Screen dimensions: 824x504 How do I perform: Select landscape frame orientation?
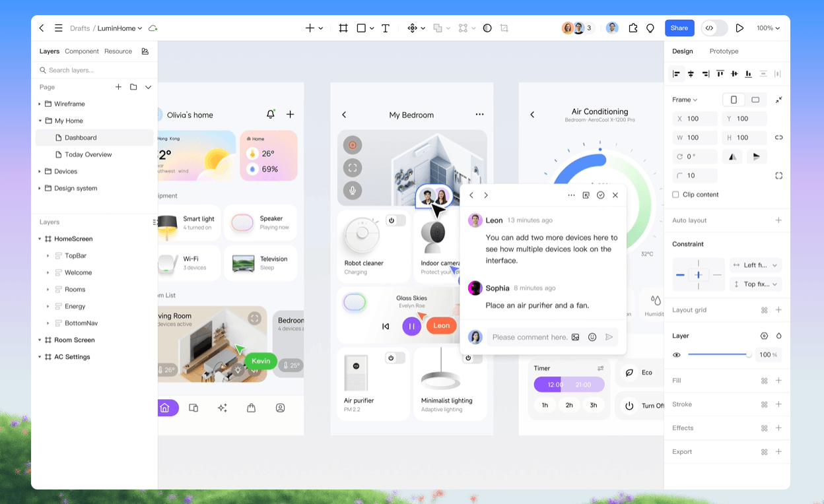(755, 100)
